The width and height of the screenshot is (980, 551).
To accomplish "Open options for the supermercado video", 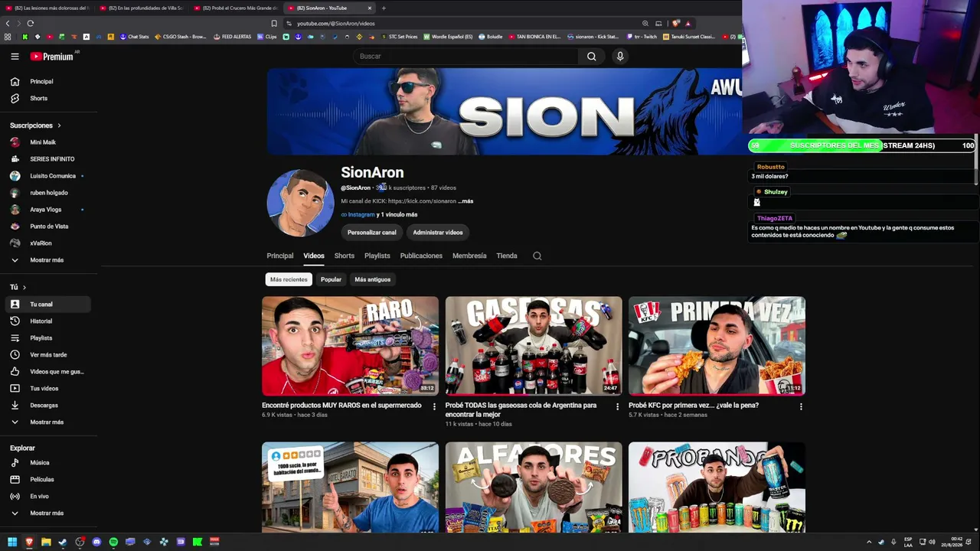I will pyautogui.click(x=434, y=406).
